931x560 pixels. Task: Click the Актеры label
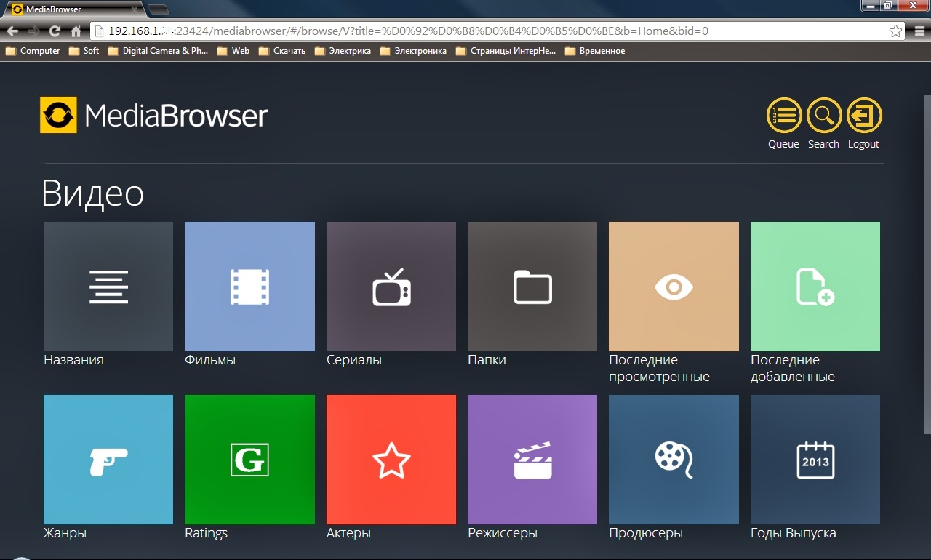tap(348, 533)
